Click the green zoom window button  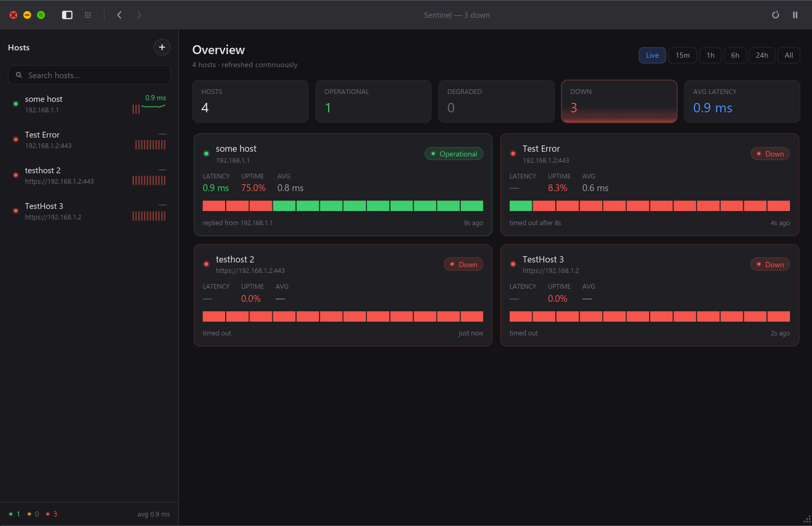tap(41, 15)
